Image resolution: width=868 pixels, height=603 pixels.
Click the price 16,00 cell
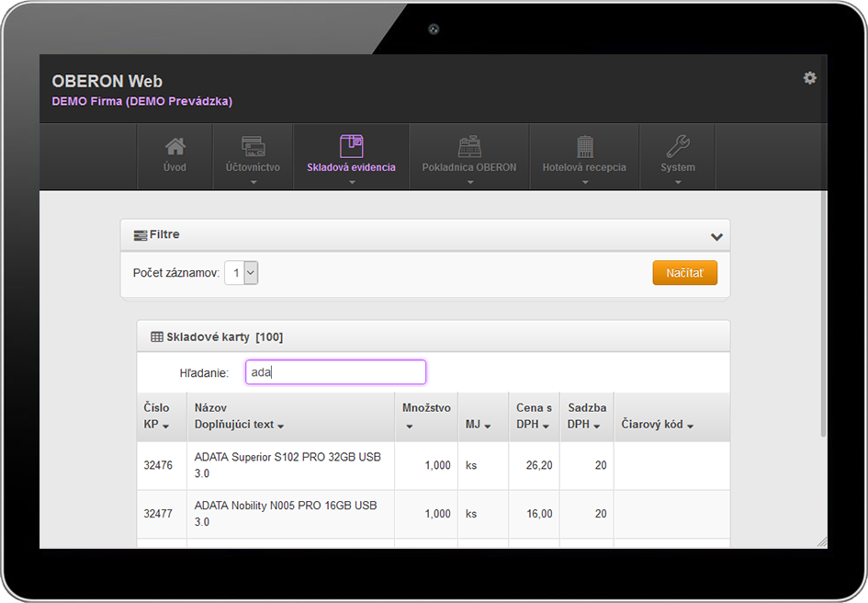coord(539,514)
